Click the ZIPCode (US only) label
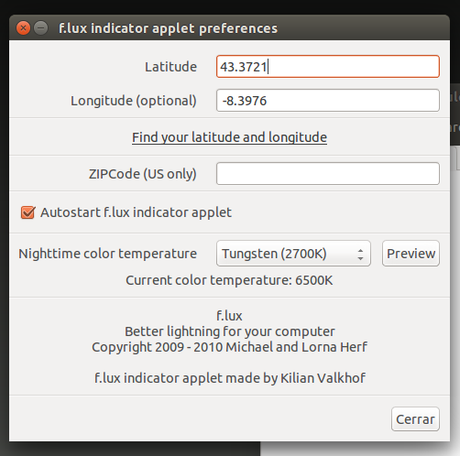Screen dimensions: 460x456 (143, 174)
